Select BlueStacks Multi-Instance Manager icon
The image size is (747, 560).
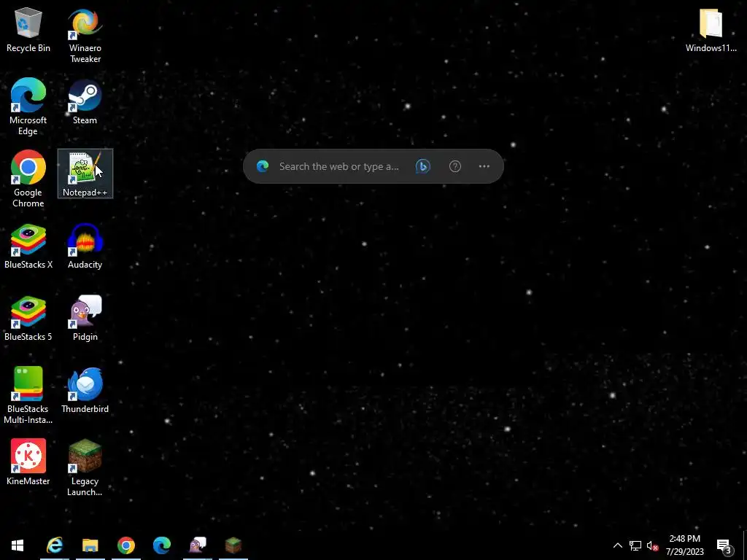point(28,395)
